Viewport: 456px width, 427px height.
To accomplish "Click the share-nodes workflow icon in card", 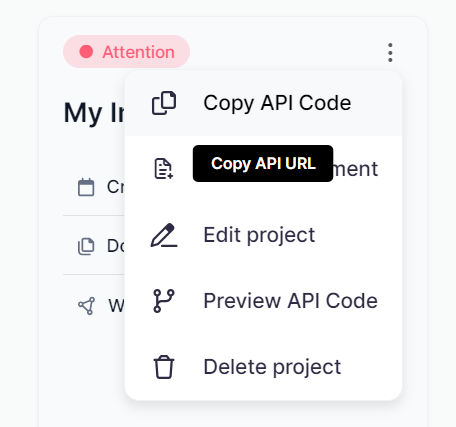I will [87, 306].
